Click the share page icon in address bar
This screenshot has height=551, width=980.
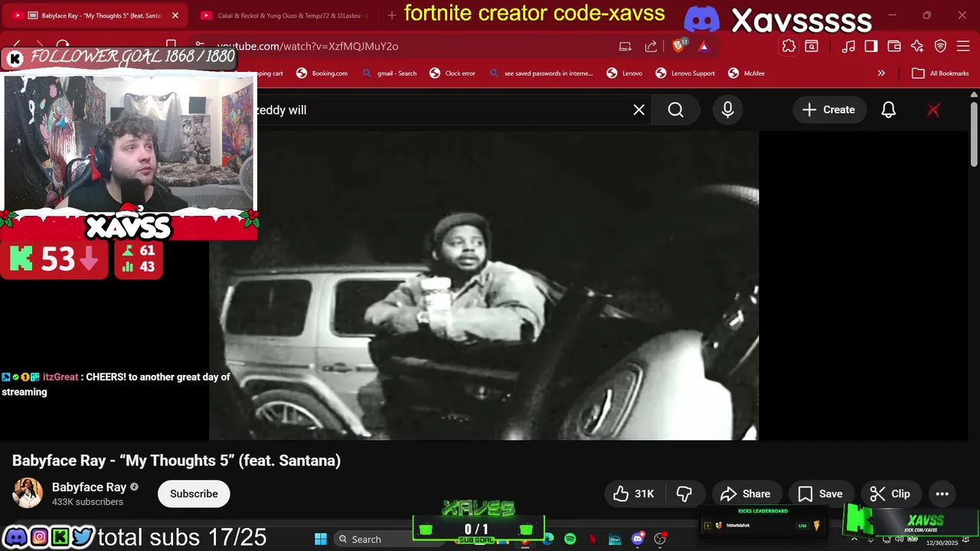coord(651,46)
